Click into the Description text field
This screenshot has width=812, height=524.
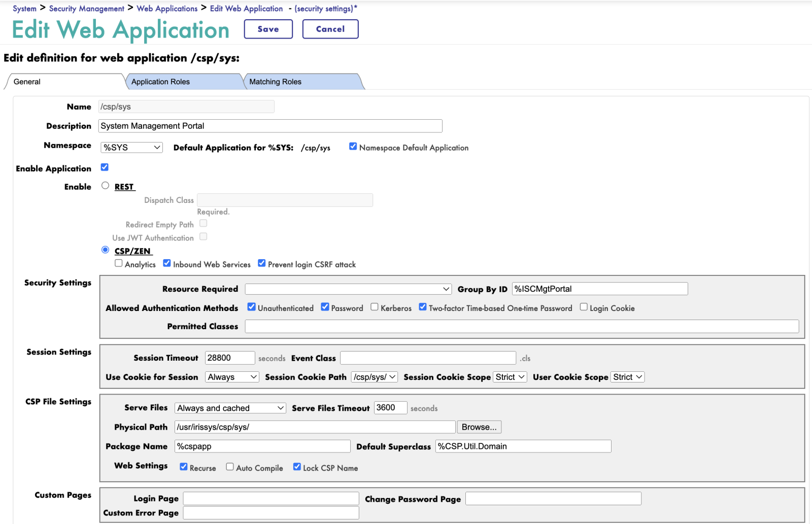tap(270, 126)
